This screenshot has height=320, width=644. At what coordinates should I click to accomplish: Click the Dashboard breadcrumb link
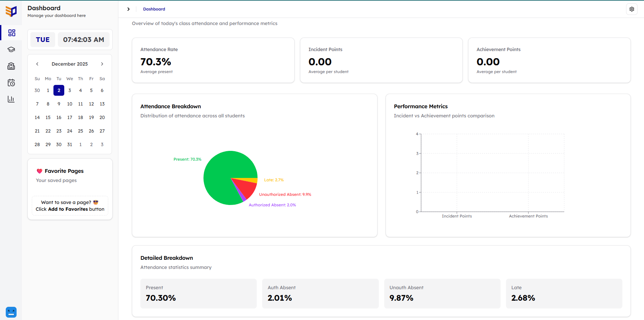click(154, 9)
